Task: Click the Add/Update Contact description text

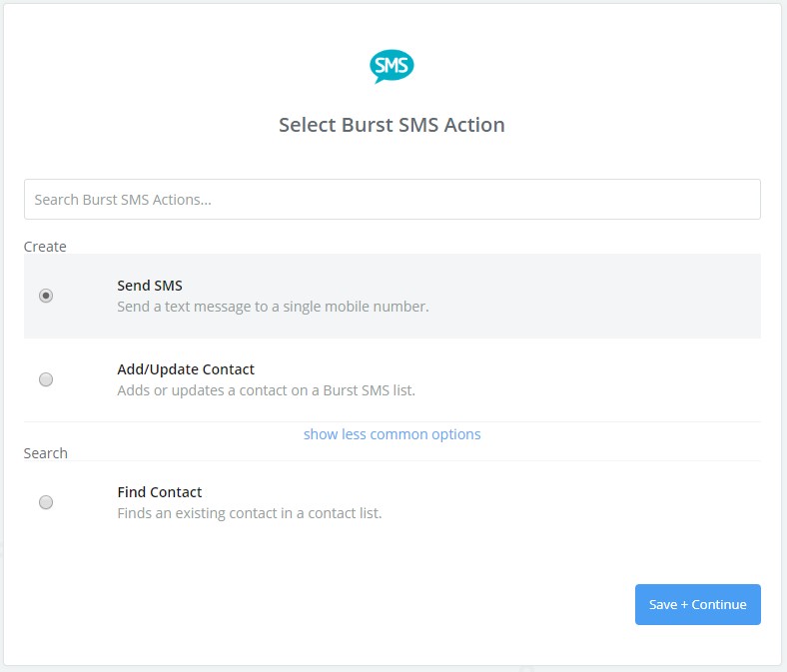Action: coord(266,390)
